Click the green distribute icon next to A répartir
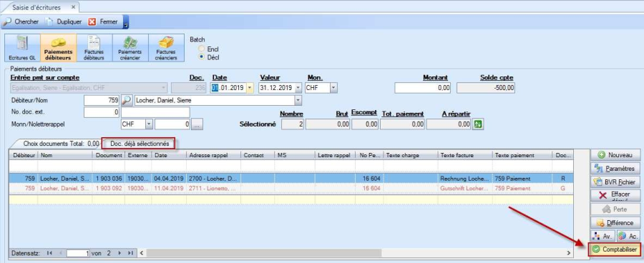Viewport: 644px width, 263px height. (x=477, y=124)
